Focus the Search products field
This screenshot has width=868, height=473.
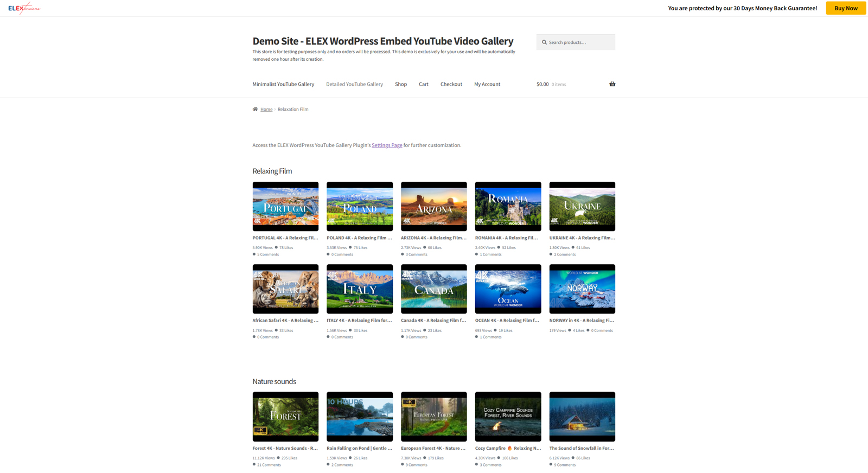click(x=576, y=42)
